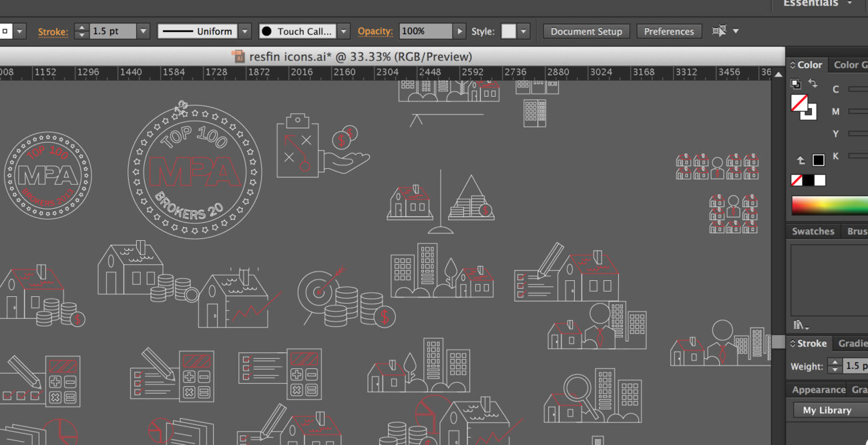
Task: Open the Swatch Libraries menu icon
Action: coord(801,325)
